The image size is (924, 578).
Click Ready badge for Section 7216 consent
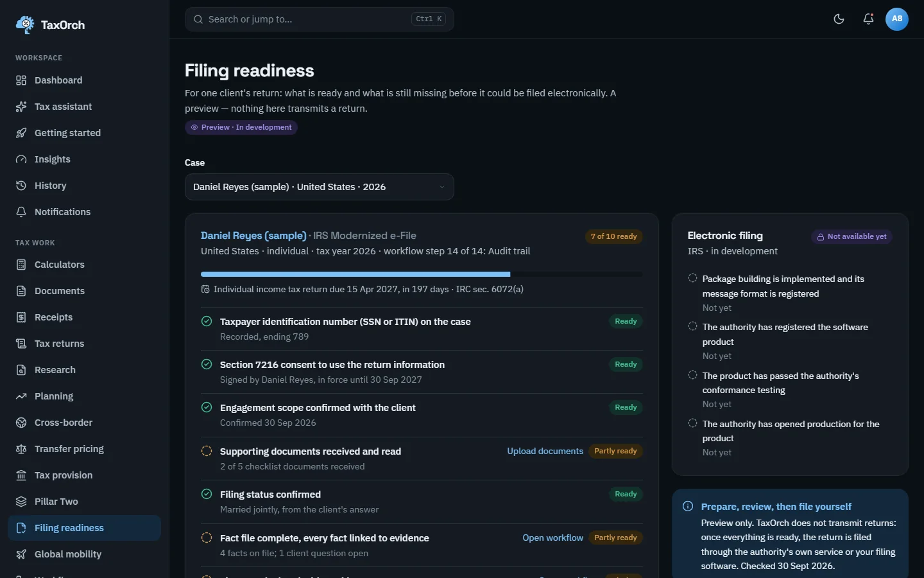click(626, 364)
